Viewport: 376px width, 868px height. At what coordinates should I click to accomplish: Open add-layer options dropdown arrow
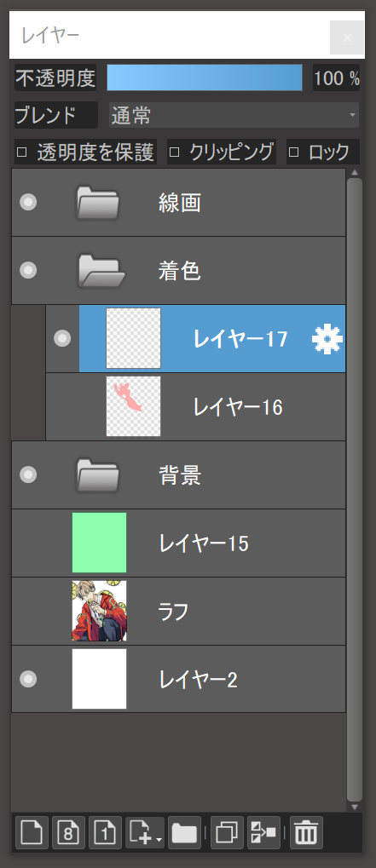click(159, 840)
